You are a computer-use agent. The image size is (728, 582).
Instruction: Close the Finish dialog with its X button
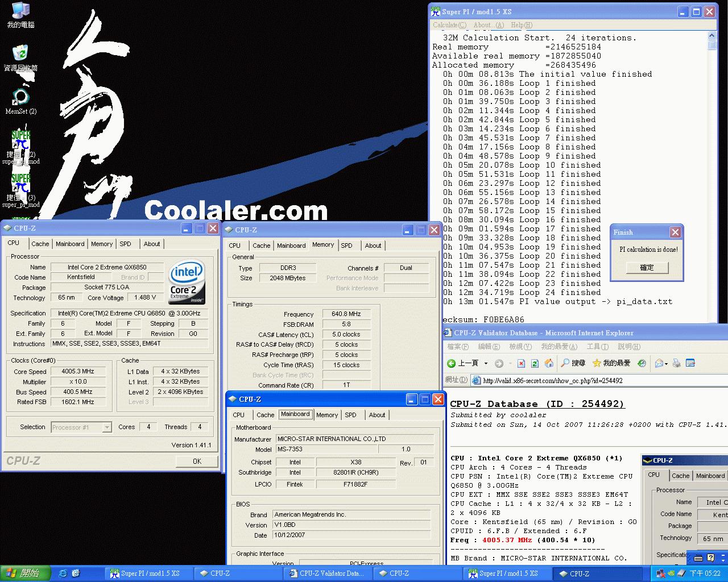675,232
